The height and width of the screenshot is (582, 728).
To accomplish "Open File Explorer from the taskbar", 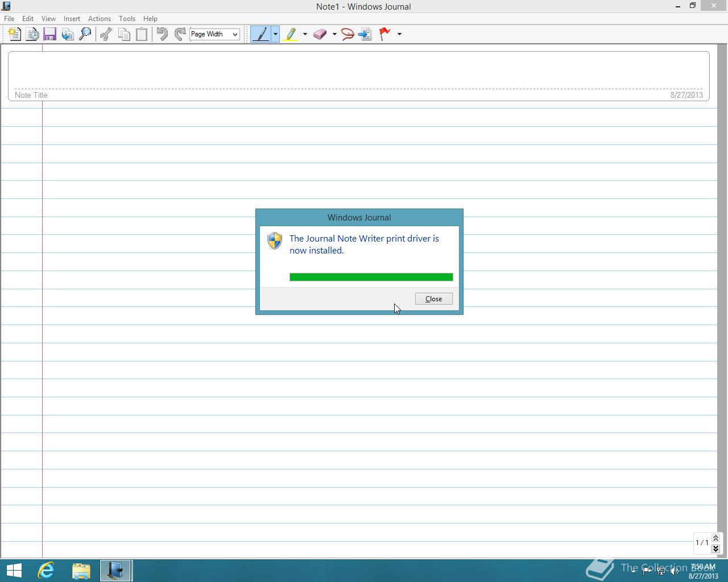I will point(81,570).
